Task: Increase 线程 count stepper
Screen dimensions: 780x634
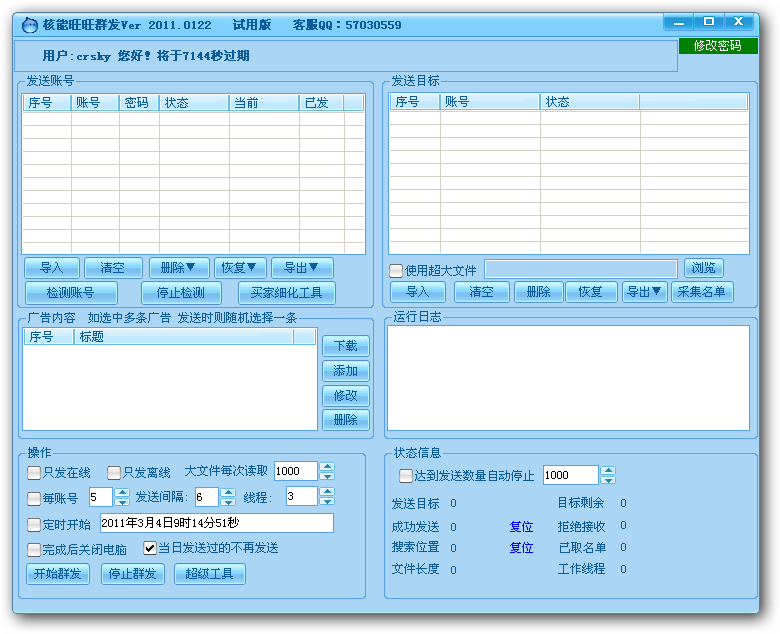Action: pos(327,491)
